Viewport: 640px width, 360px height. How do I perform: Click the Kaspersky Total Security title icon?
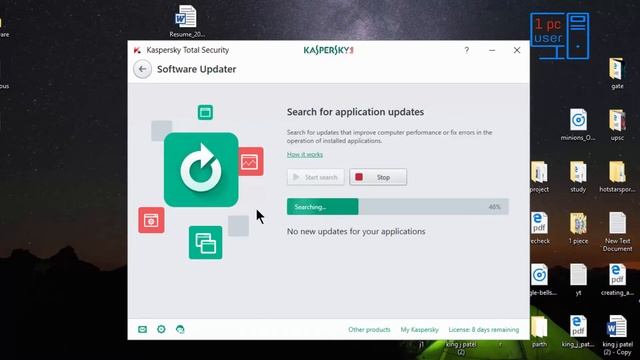[137, 50]
